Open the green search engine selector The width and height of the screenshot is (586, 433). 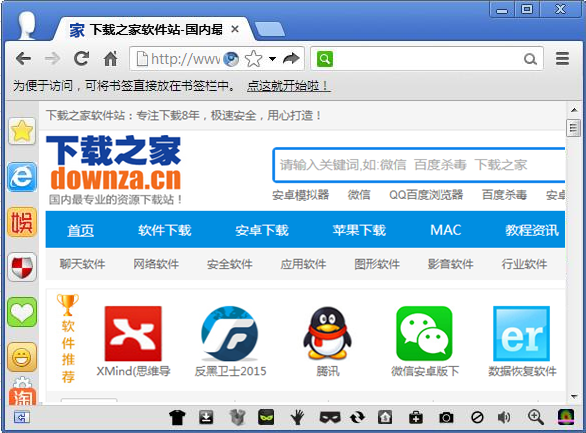[x=325, y=59]
